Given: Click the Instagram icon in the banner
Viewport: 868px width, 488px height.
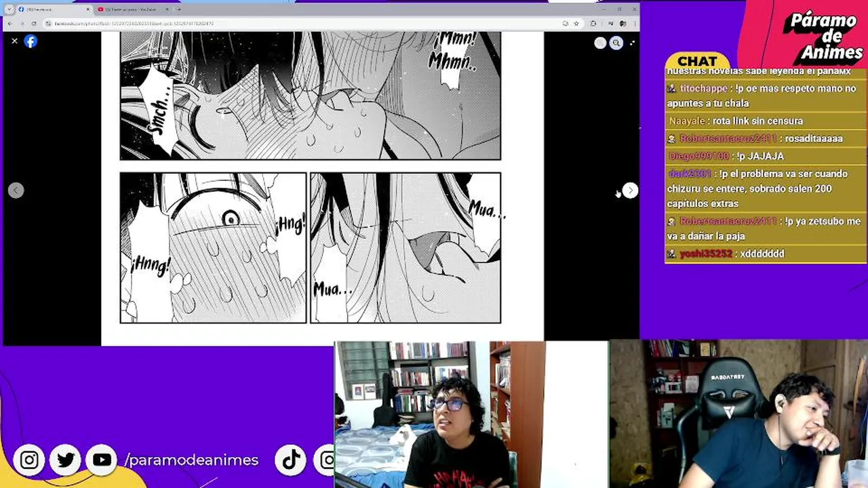Looking at the screenshot, I should [x=29, y=460].
